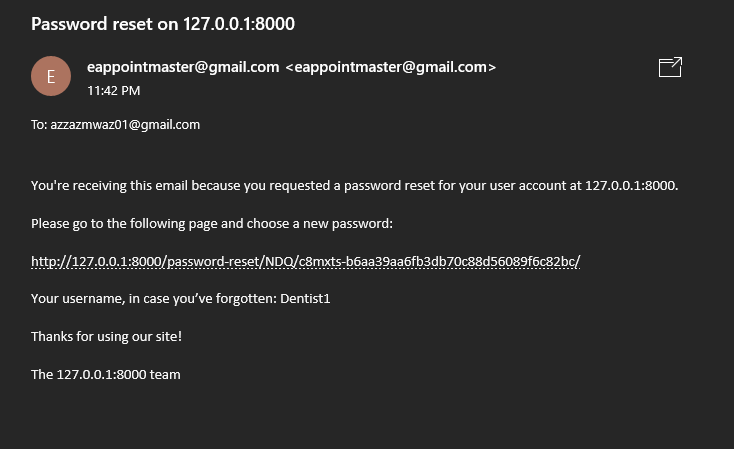
Task: Click the To: label before the recipient
Action: tap(39, 125)
